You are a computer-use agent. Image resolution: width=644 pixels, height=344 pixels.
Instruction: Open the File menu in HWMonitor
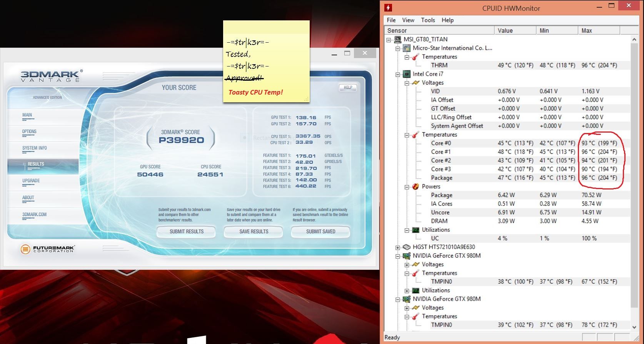(x=391, y=20)
